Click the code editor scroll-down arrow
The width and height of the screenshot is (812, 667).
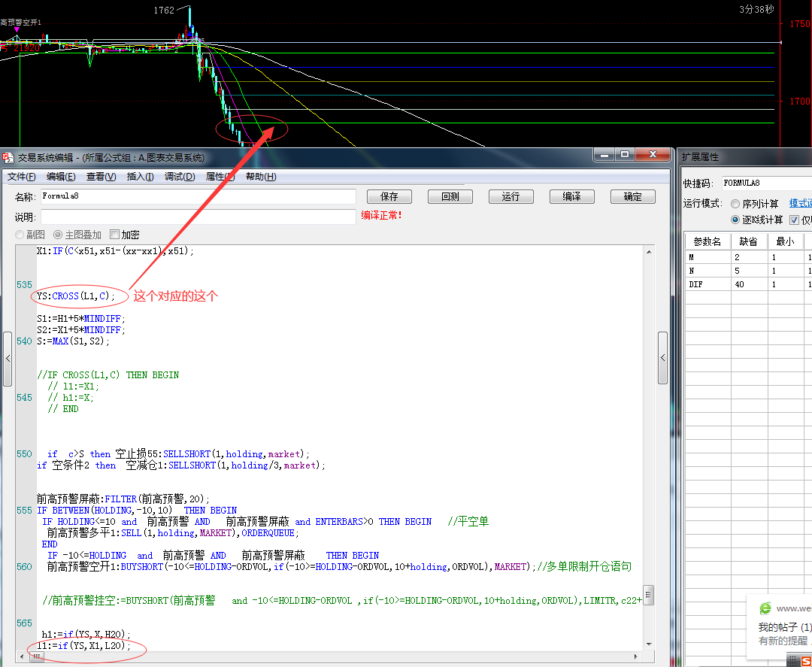[649, 644]
